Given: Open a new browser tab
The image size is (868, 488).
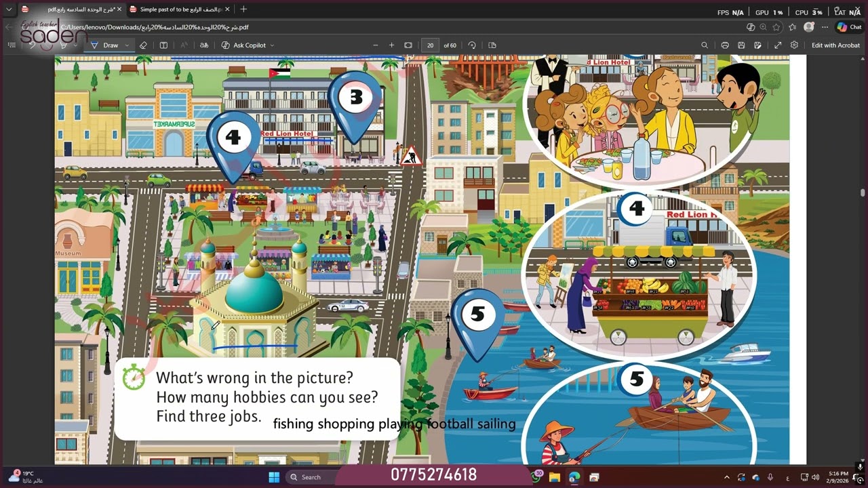Looking at the screenshot, I should [243, 9].
